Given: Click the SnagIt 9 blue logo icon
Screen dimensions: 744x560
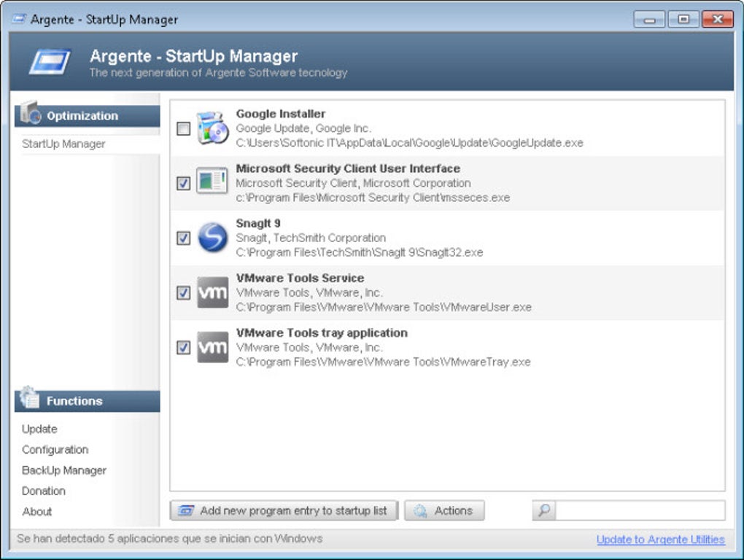Looking at the screenshot, I should (212, 236).
